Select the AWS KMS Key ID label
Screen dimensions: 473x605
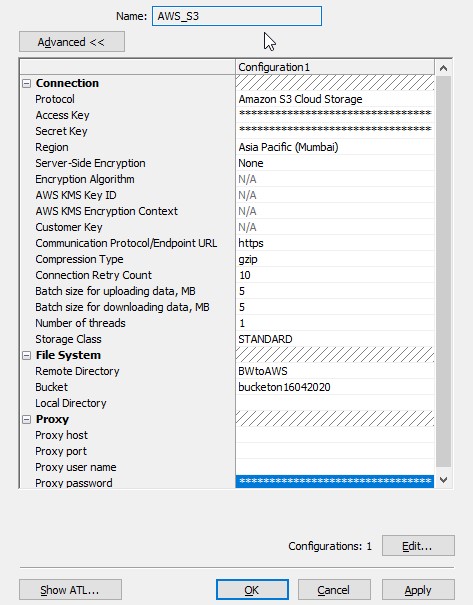(76, 195)
